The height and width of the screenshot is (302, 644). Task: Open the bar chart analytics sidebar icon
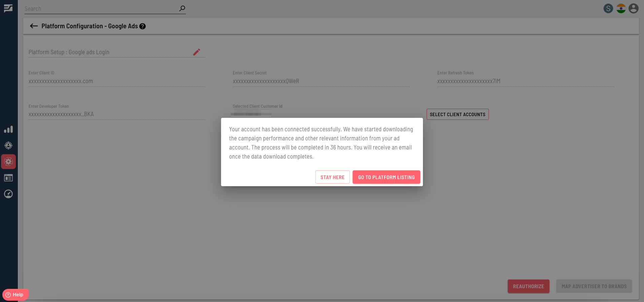pyautogui.click(x=8, y=129)
